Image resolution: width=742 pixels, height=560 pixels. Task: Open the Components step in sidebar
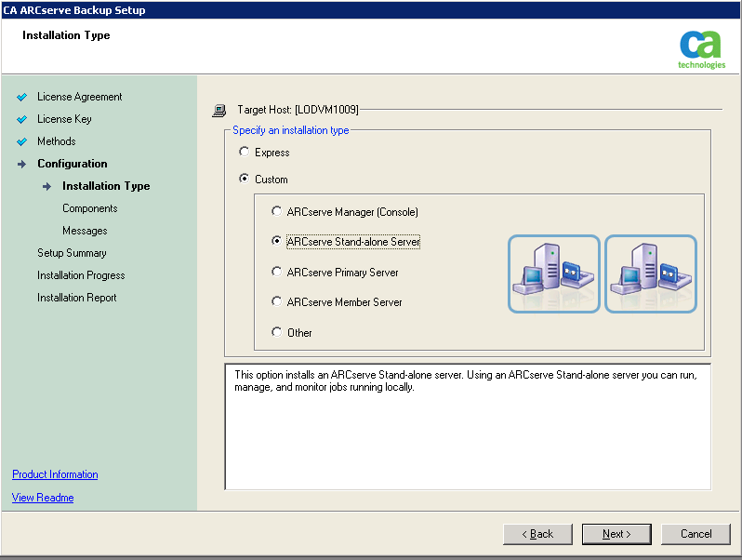pyautogui.click(x=90, y=208)
